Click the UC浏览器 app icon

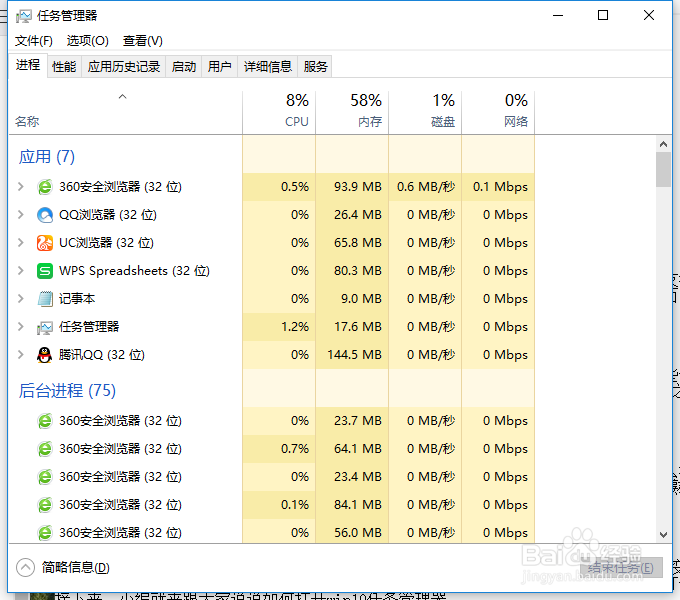45,243
